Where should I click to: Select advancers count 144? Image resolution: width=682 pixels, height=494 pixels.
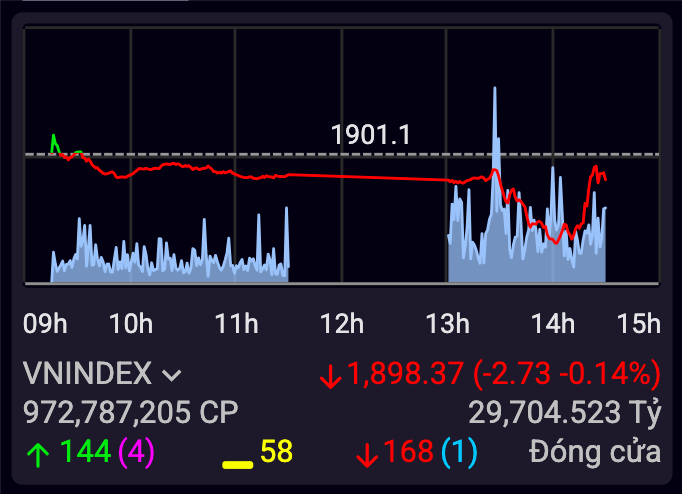(85, 451)
